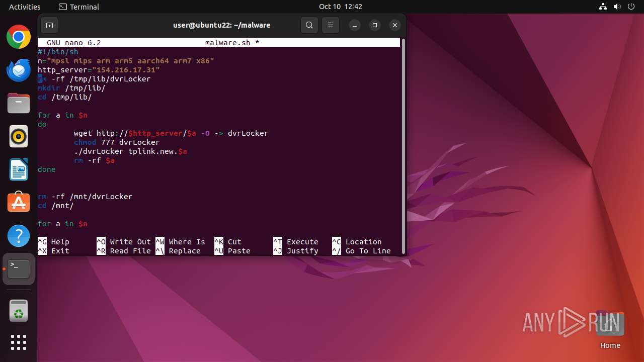Click the chmod 777 dvrLocker line

(117, 142)
